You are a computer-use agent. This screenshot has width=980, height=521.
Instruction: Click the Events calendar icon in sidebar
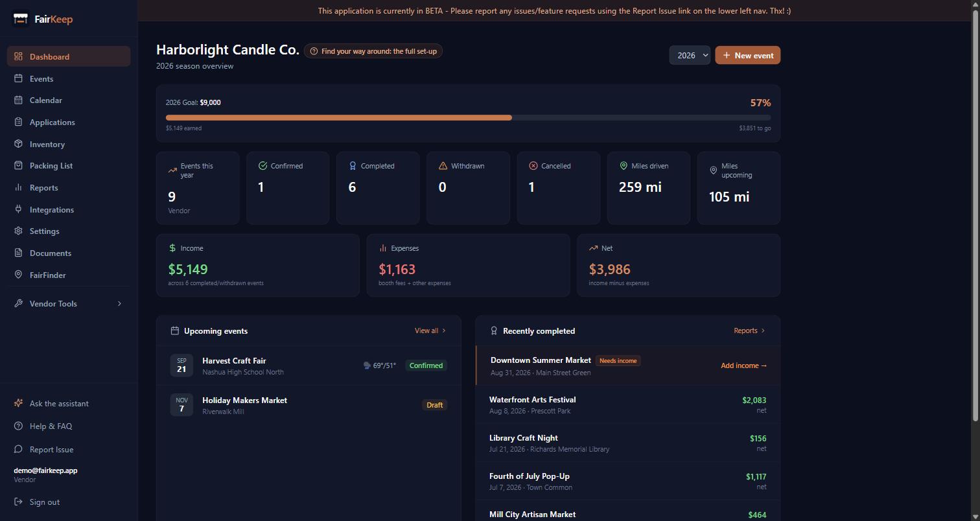pos(18,78)
